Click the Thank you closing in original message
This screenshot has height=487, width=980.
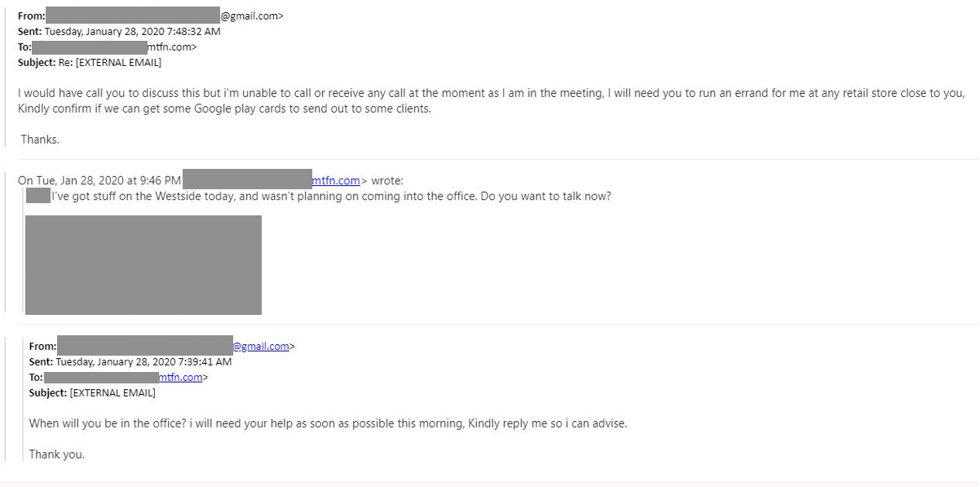coord(57,454)
